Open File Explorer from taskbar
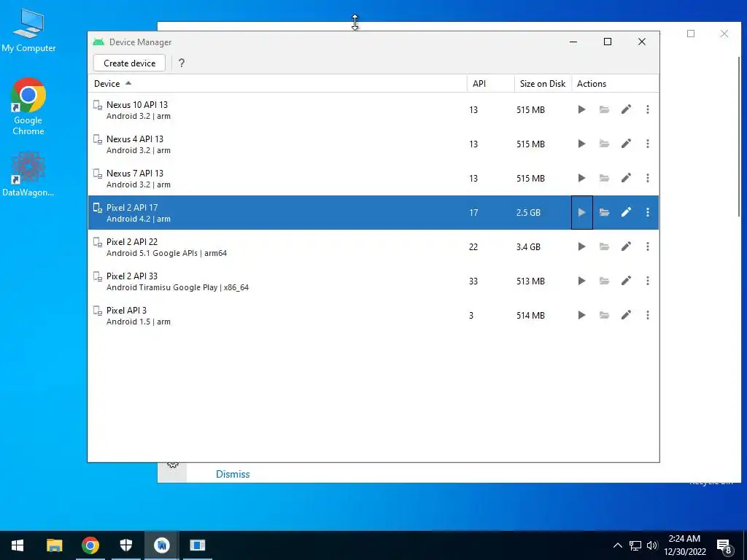Viewport: 747px width, 560px height. point(54,545)
